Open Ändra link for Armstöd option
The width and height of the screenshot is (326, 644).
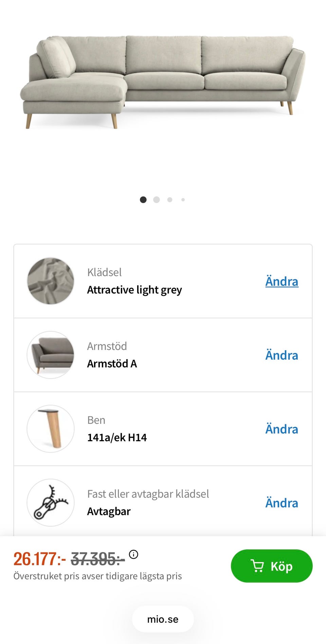tap(282, 355)
